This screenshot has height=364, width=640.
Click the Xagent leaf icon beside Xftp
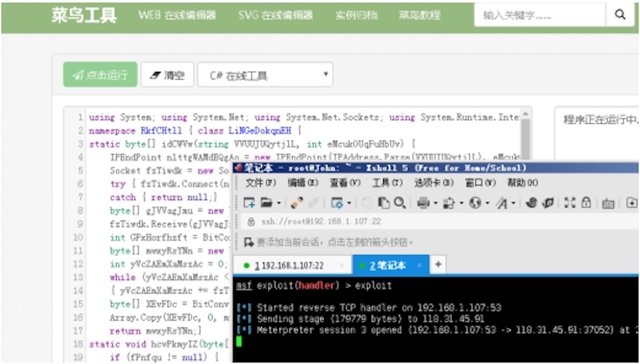pyautogui.click(x=548, y=202)
